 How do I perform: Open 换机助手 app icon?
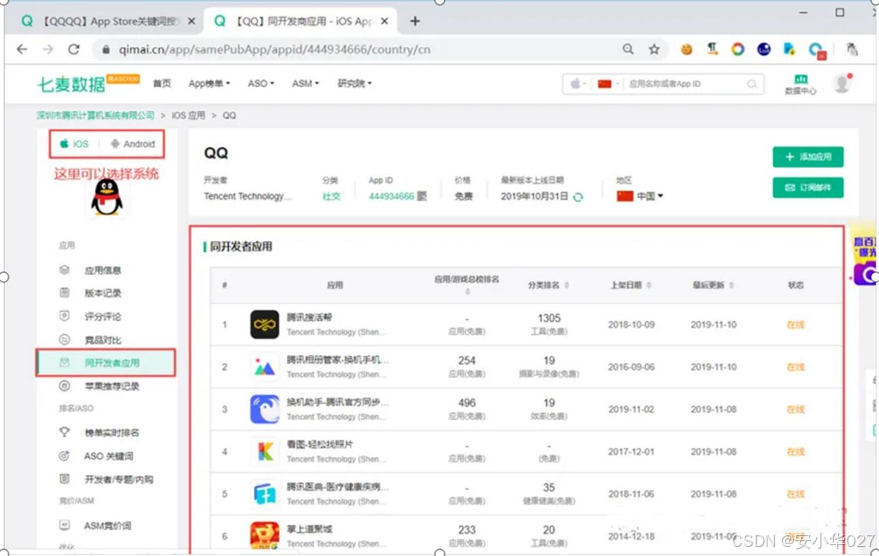click(x=265, y=409)
